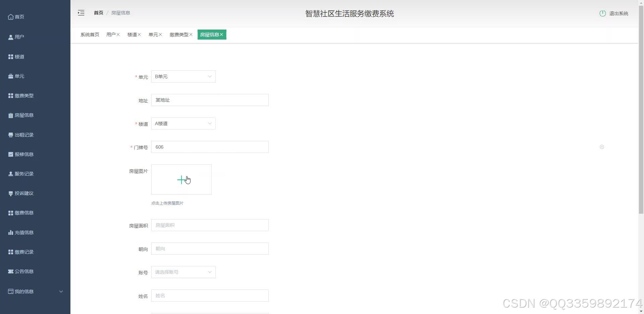Image resolution: width=644 pixels, height=314 pixels.
Task: Switch to the 楼道 tab
Action: pyautogui.click(x=132, y=35)
